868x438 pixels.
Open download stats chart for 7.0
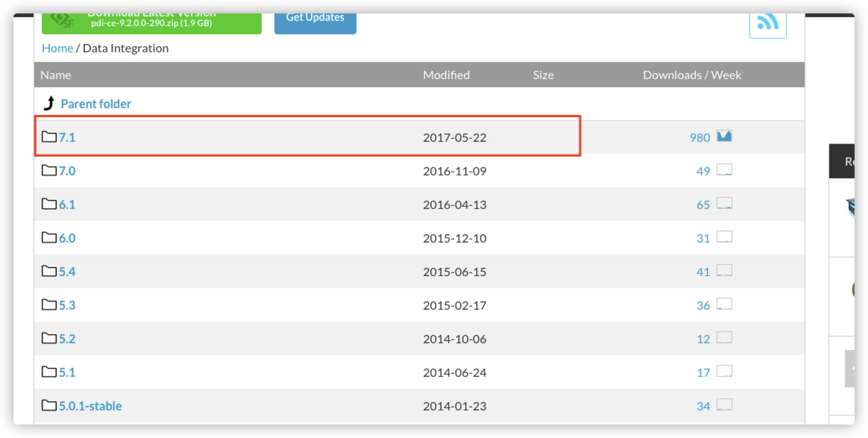[x=724, y=170]
